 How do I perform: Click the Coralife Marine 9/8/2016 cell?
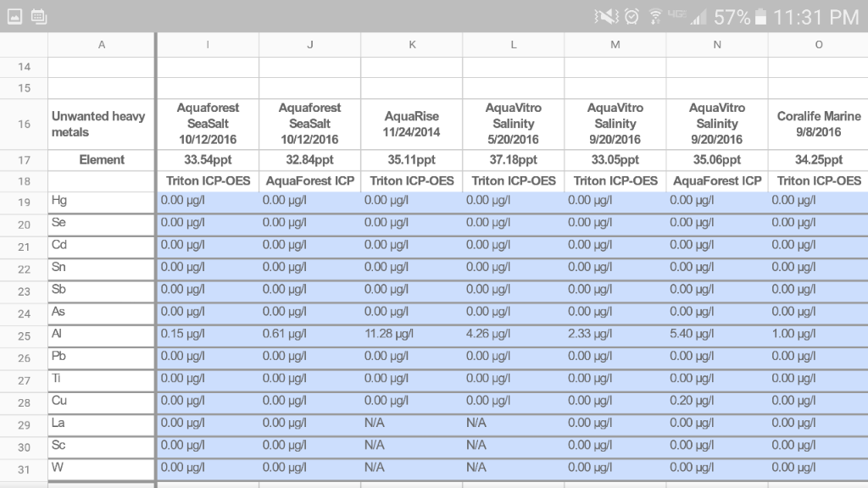[x=818, y=124]
